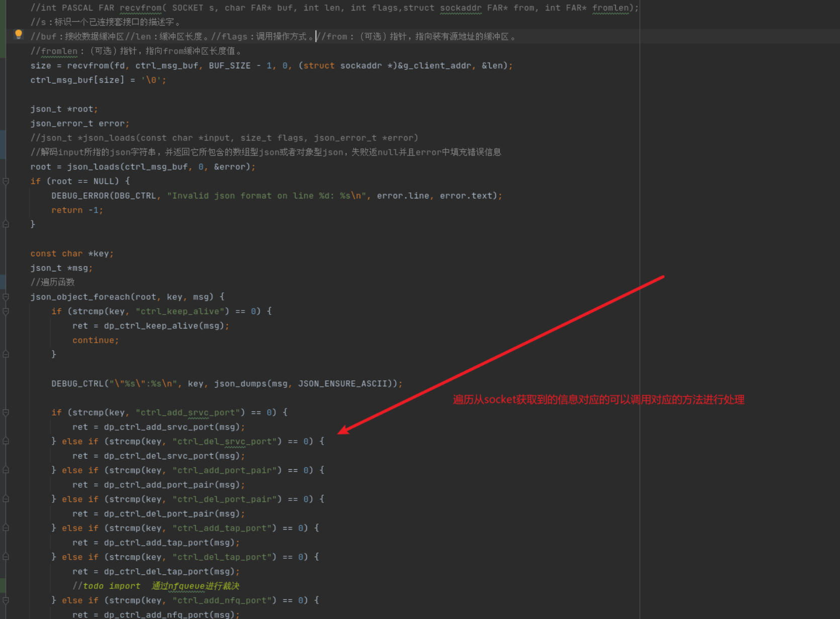Collapse the 'if (root == NULL)' block
The image size is (840, 619).
pos(6,181)
